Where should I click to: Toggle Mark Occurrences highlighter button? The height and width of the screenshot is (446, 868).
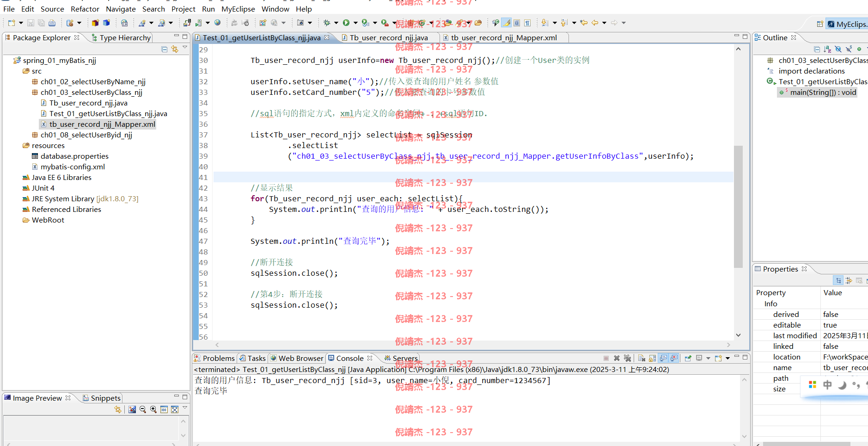click(x=507, y=23)
